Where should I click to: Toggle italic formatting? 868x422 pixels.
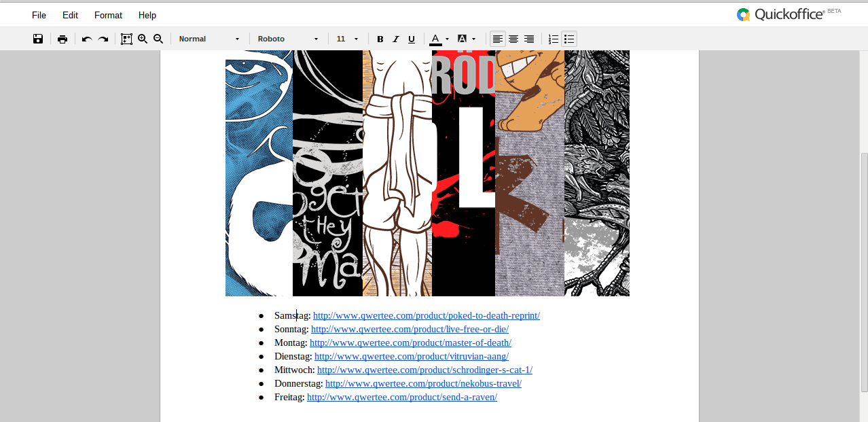396,39
